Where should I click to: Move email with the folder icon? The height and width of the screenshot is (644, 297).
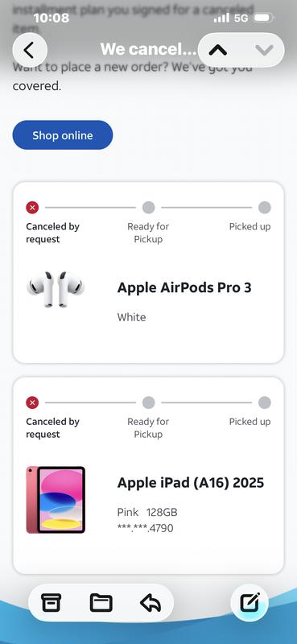click(x=101, y=603)
